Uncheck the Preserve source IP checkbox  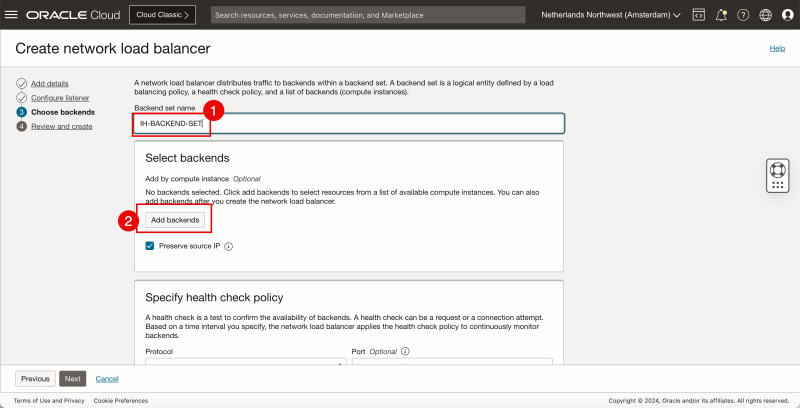click(150, 246)
